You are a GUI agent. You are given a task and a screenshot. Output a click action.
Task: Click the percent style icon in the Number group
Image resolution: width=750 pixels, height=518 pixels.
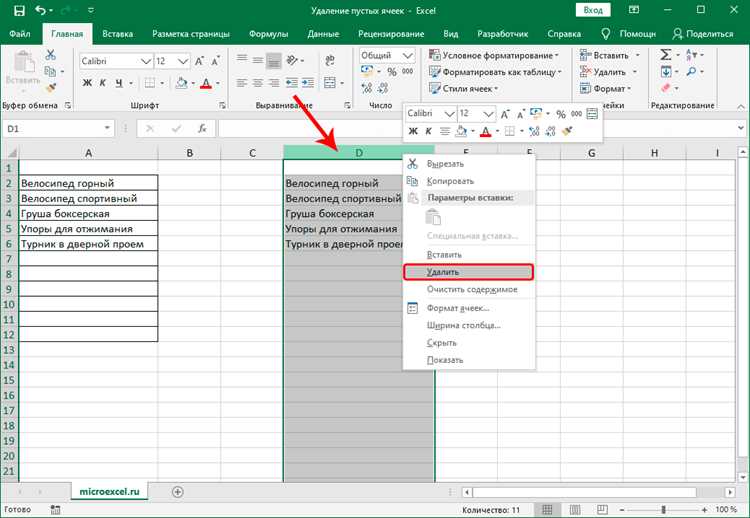(x=392, y=72)
